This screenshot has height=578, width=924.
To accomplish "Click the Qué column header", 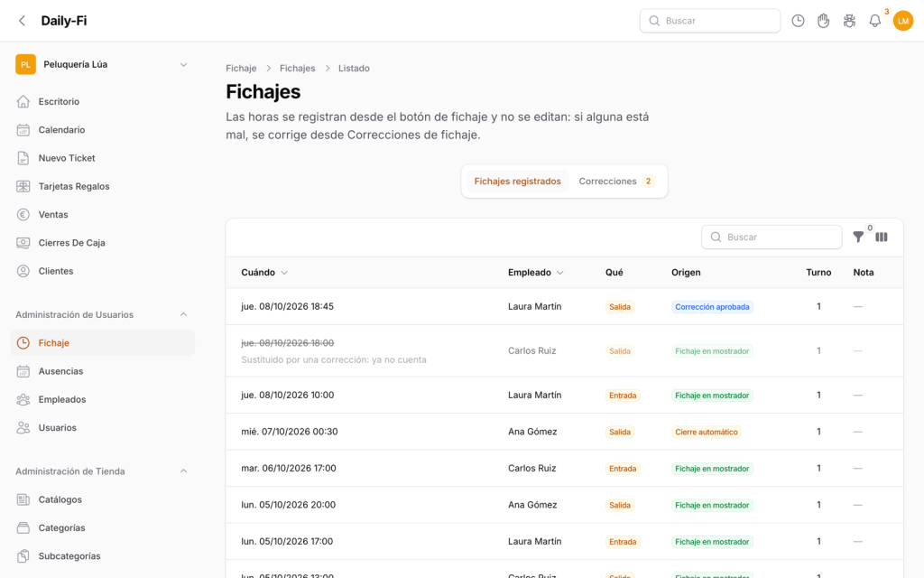I will click(614, 273).
